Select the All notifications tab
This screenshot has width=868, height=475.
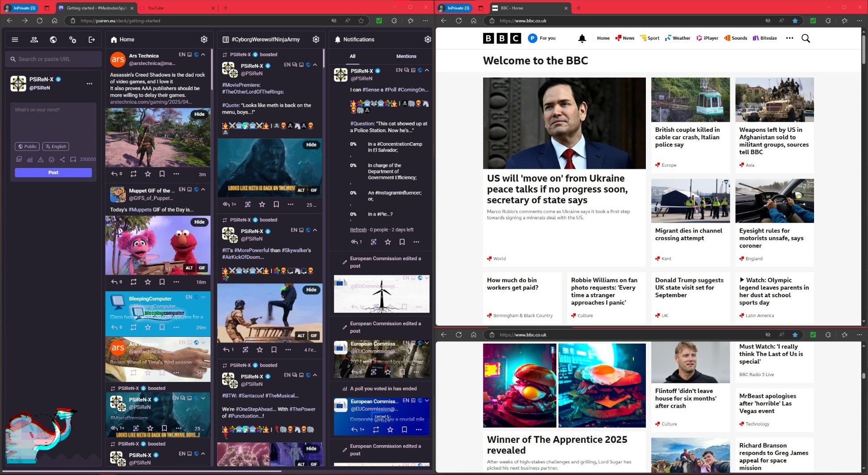[352, 56]
